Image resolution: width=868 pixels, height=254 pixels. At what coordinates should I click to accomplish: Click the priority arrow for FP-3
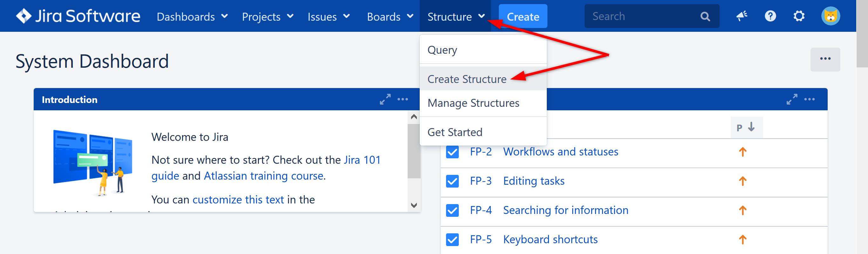point(743,181)
